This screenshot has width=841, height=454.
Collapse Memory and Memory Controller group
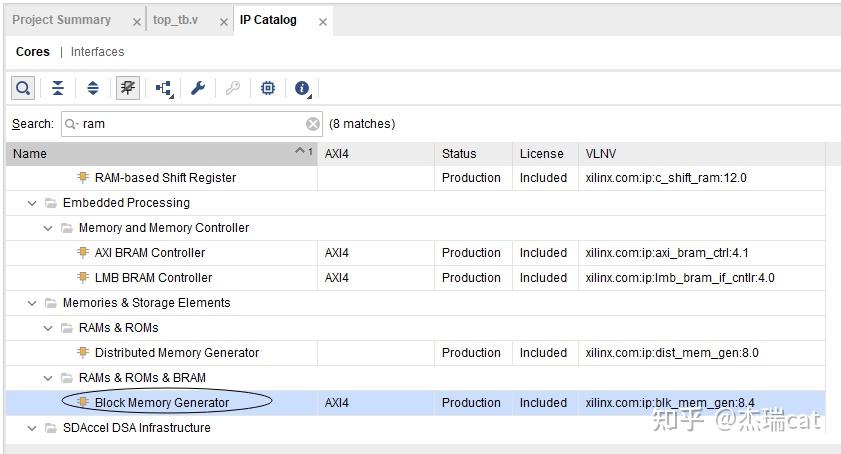[x=49, y=228]
